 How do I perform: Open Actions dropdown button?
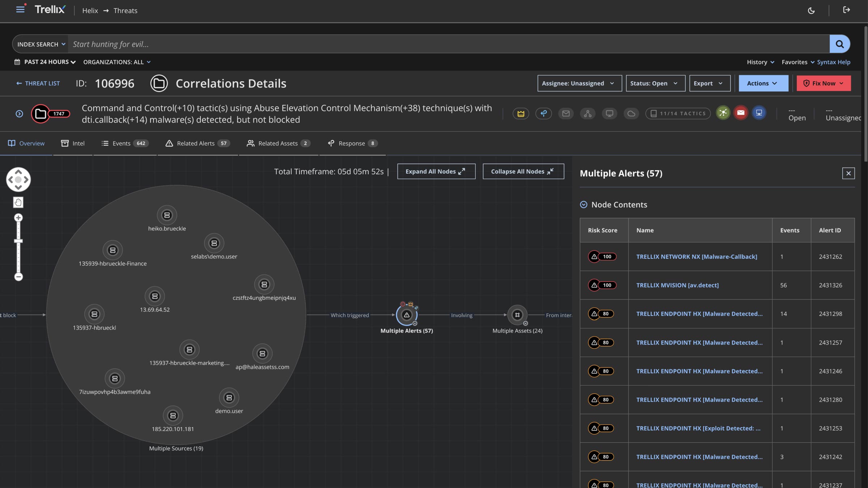[763, 84]
